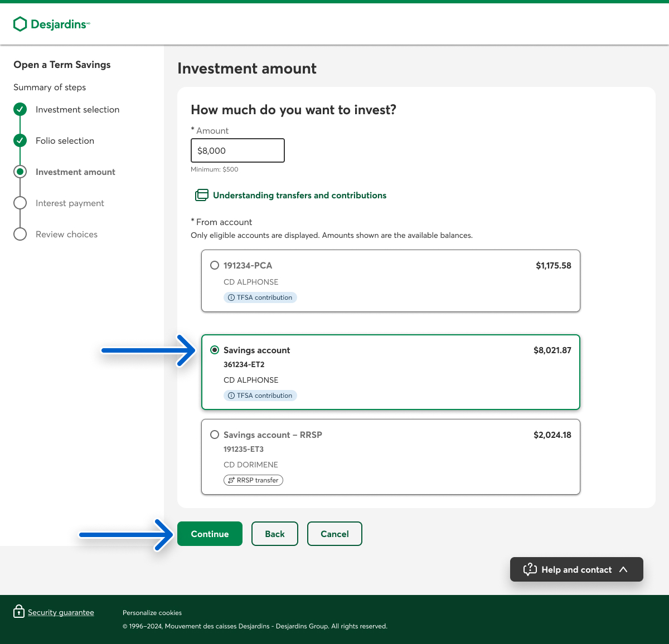Open the Review choices step
The width and height of the screenshot is (669, 644).
point(66,235)
